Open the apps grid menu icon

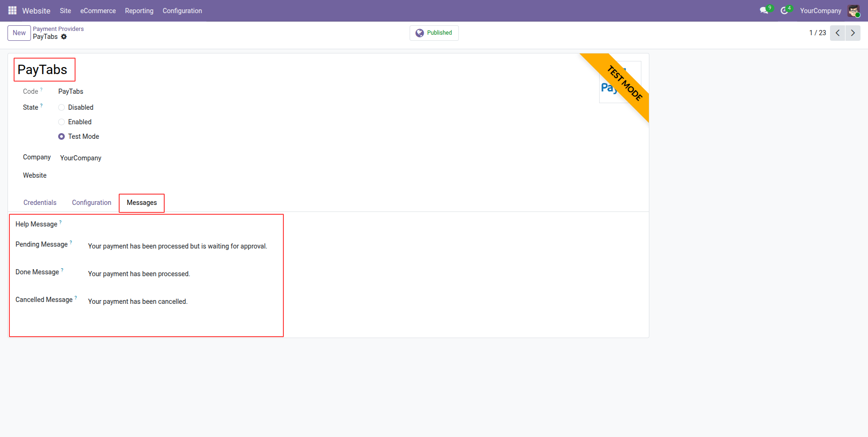coord(12,10)
